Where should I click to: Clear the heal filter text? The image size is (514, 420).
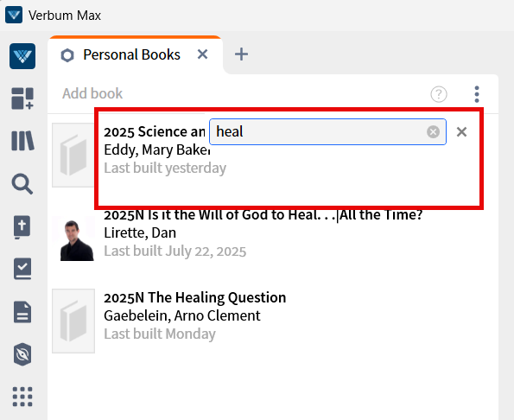tap(433, 132)
